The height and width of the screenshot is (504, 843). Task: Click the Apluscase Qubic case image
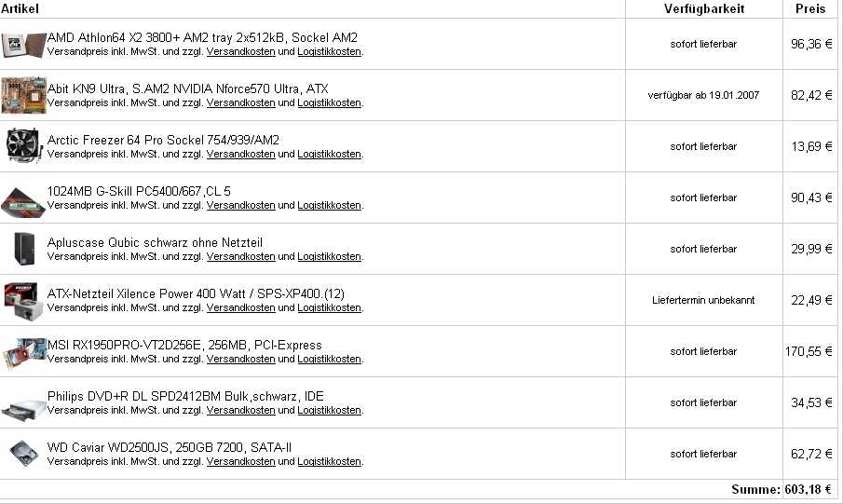pos(24,249)
